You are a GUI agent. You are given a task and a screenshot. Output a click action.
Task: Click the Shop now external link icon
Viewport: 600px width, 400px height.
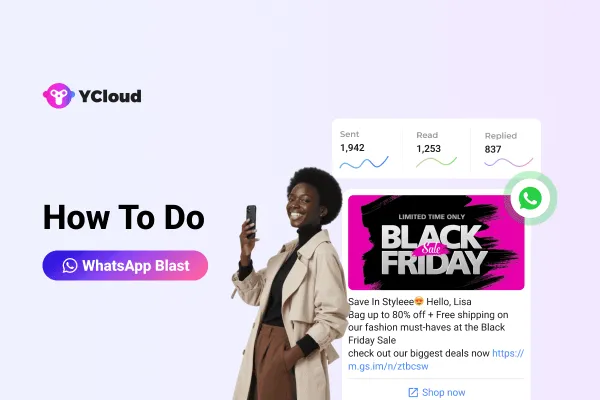(x=413, y=392)
